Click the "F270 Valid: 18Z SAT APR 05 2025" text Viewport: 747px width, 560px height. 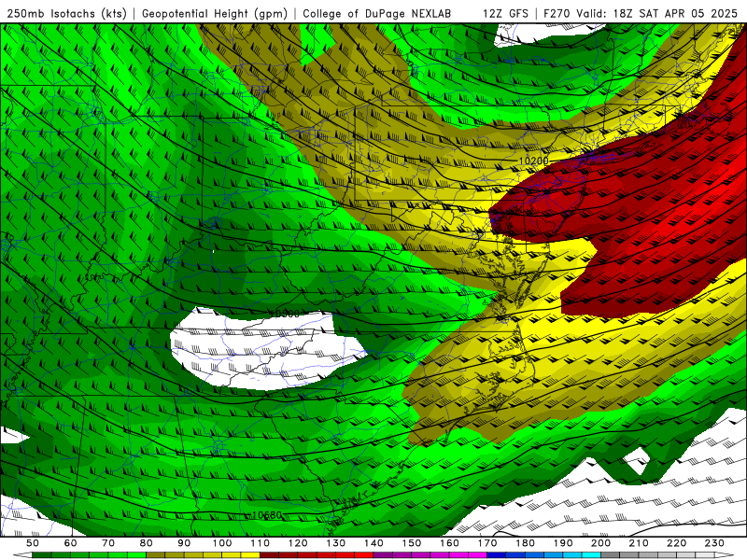pos(641,13)
